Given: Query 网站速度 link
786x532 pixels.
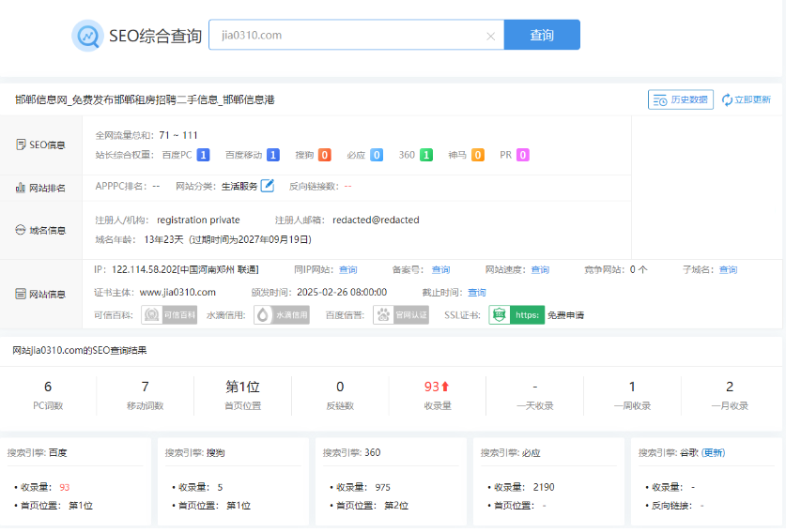Looking at the screenshot, I should point(540,270).
